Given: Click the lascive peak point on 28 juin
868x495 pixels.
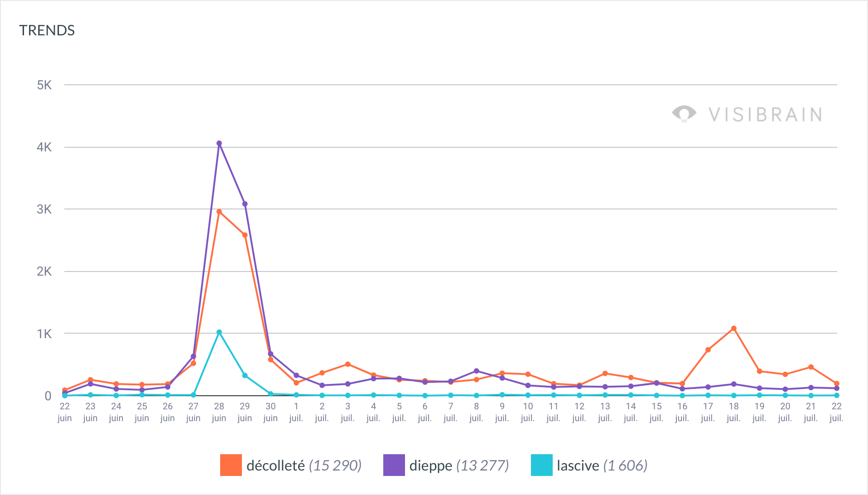Looking at the screenshot, I should pos(219,332).
